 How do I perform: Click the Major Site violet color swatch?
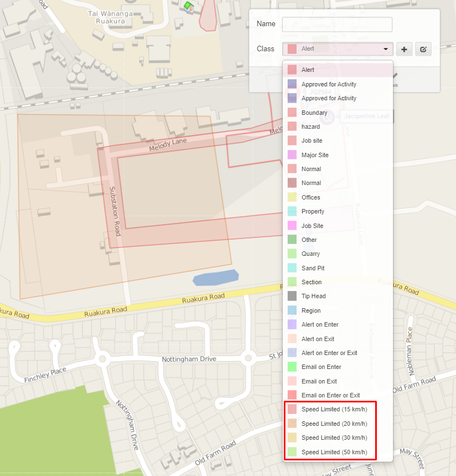pos(292,155)
